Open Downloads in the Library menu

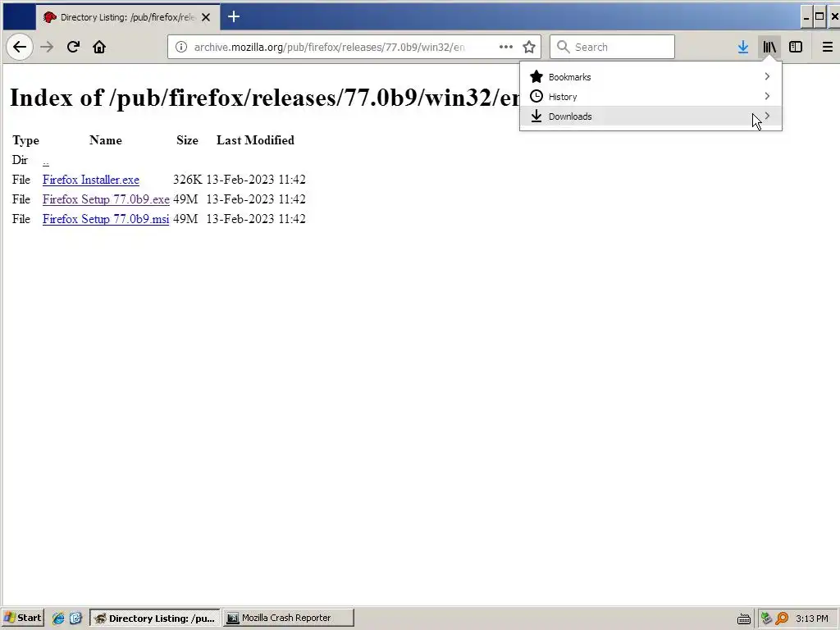(x=651, y=116)
